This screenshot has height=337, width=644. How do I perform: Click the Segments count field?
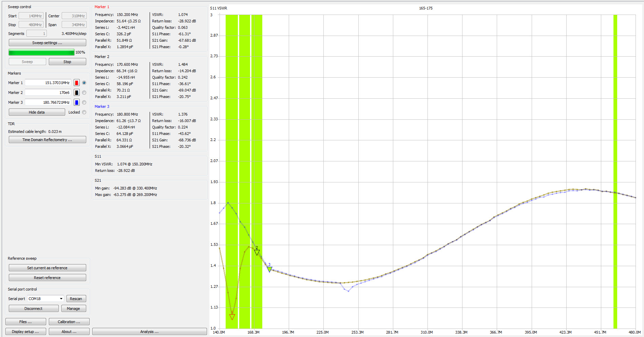click(37, 34)
